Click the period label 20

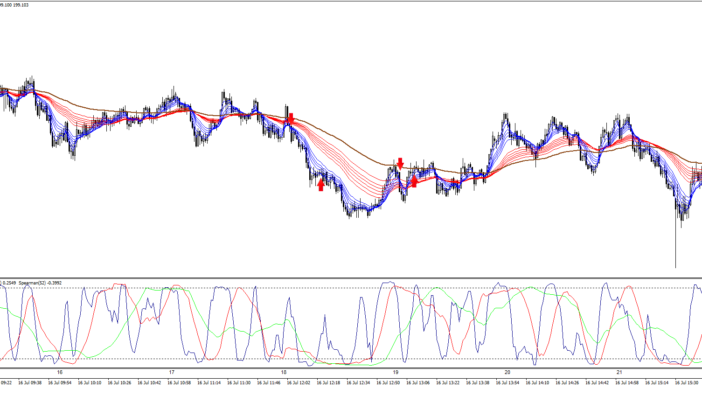[x=507, y=372]
